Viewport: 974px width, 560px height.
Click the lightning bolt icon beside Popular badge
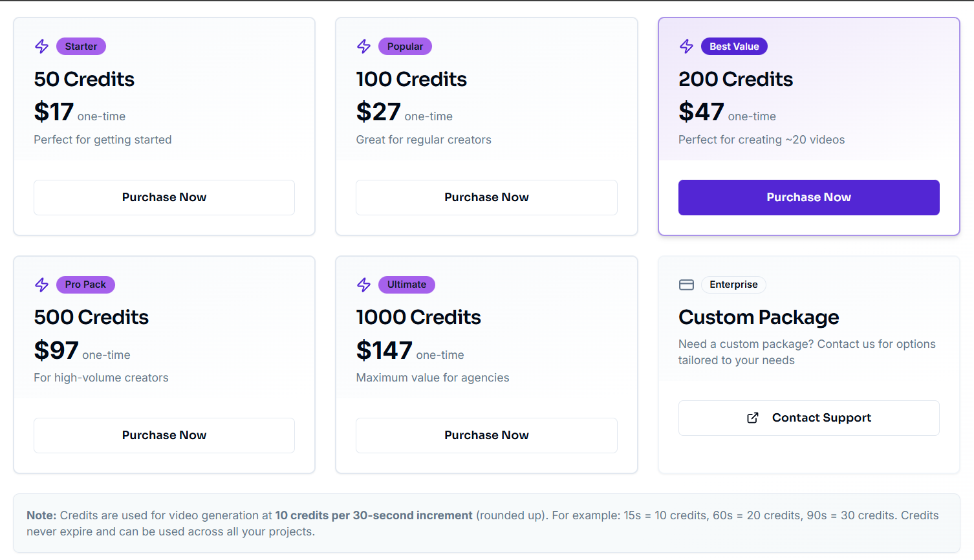coord(364,47)
